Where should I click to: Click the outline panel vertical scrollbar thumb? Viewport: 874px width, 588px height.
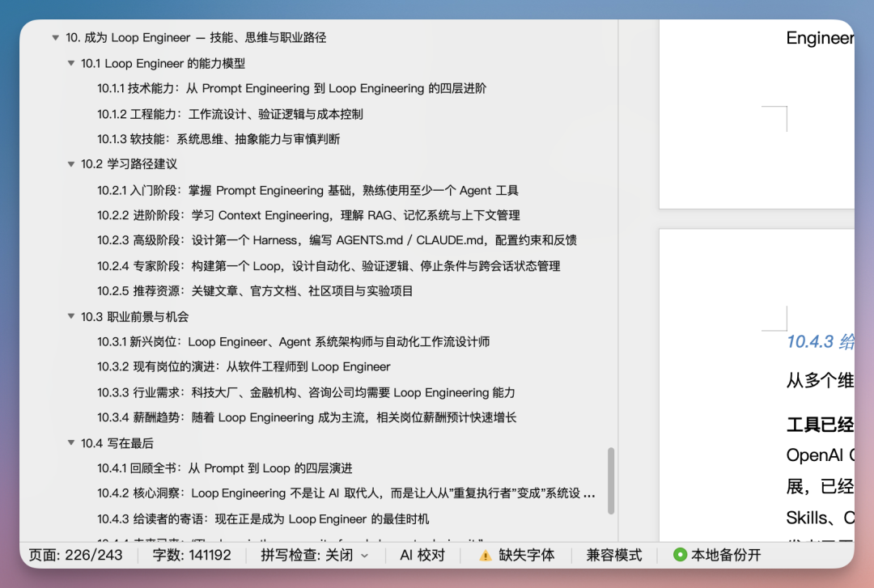point(611,480)
